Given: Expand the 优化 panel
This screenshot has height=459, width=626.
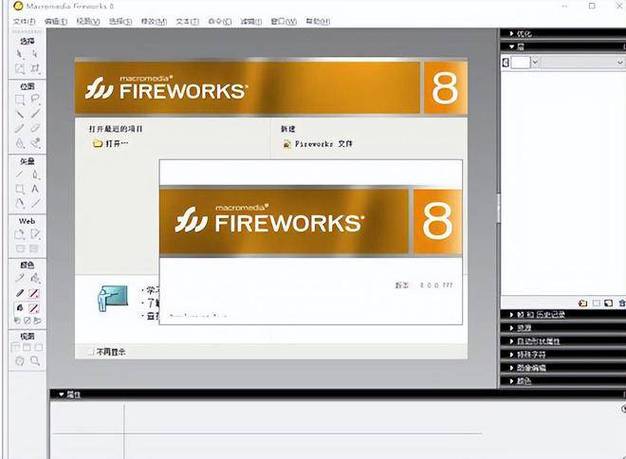Looking at the screenshot, I should (x=522, y=34).
